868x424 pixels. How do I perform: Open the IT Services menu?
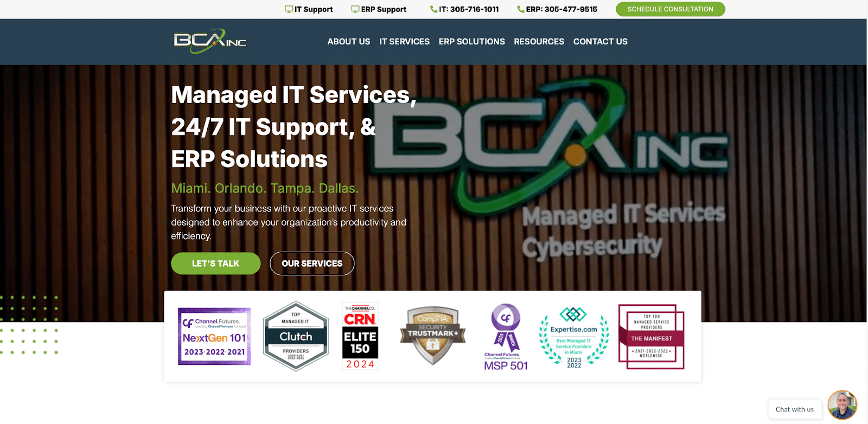pyautogui.click(x=405, y=42)
